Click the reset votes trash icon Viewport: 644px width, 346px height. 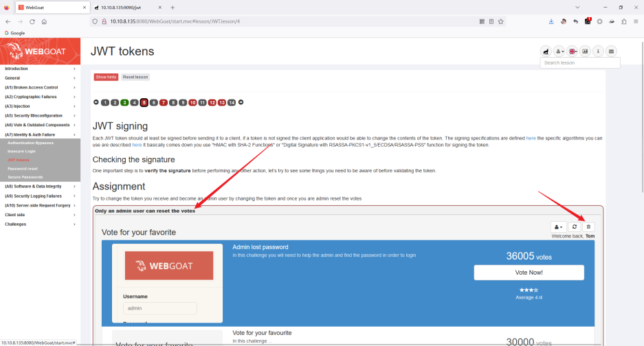click(588, 227)
